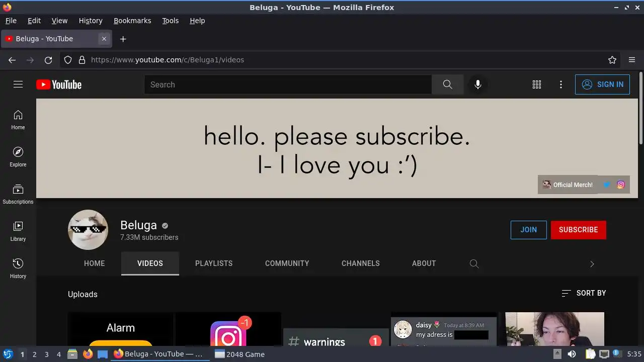Open Explore in sidebar
644x362 pixels.
pos(18,157)
